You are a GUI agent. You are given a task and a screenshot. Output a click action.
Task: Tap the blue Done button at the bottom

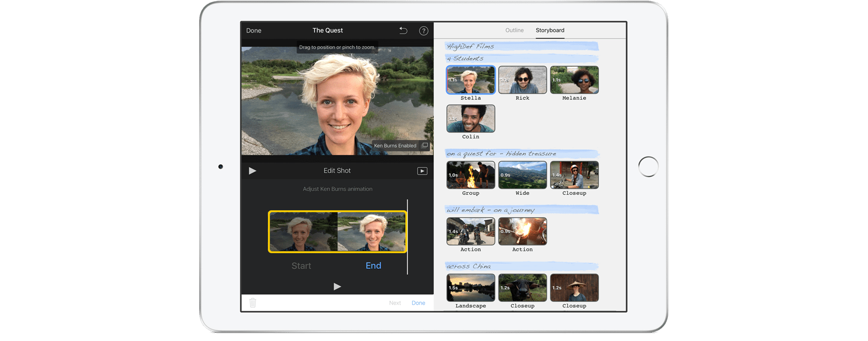click(418, 303)
